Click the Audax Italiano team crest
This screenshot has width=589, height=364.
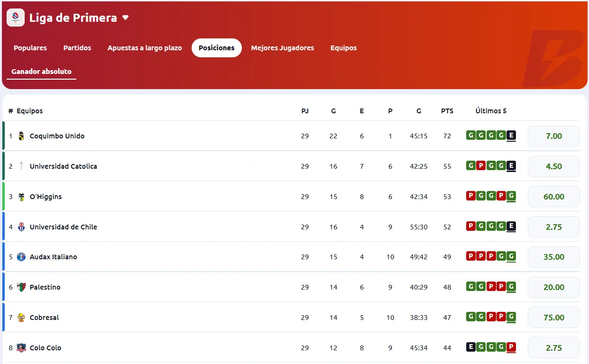click(x=21, y=257)
